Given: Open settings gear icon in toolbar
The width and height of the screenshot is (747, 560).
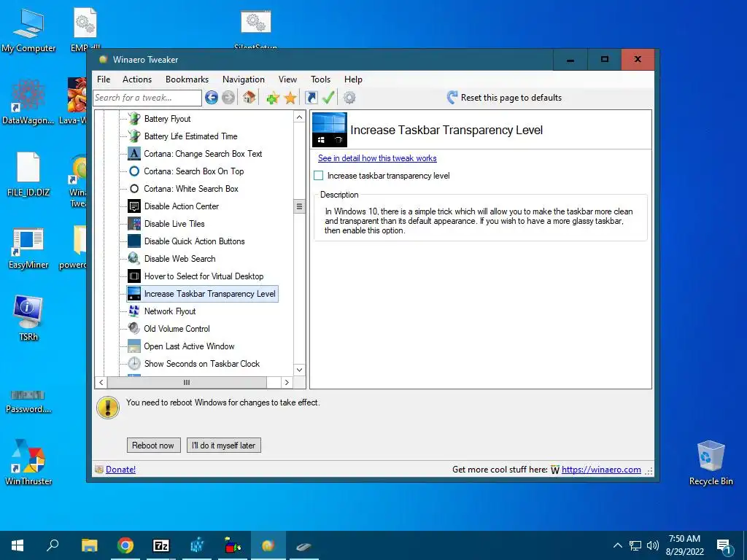Looking at the screenshot, I should pos(349,98).
